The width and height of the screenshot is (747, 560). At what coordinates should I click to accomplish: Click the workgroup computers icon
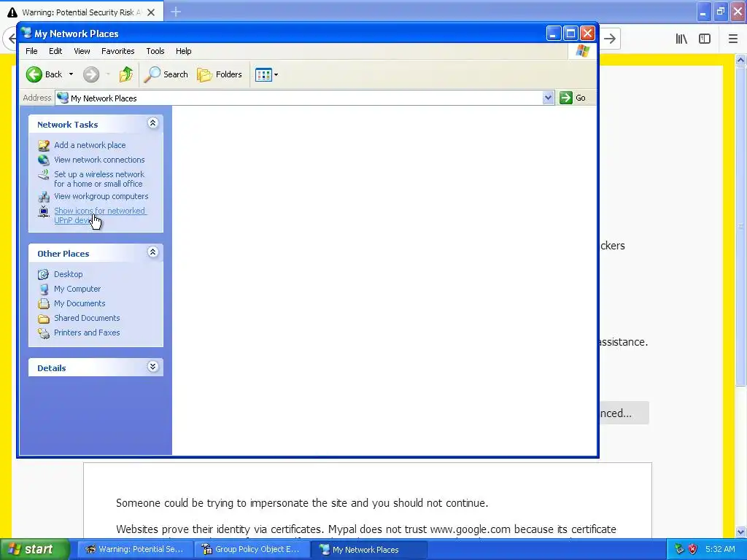pyautogui.click(x=43, y=197)
